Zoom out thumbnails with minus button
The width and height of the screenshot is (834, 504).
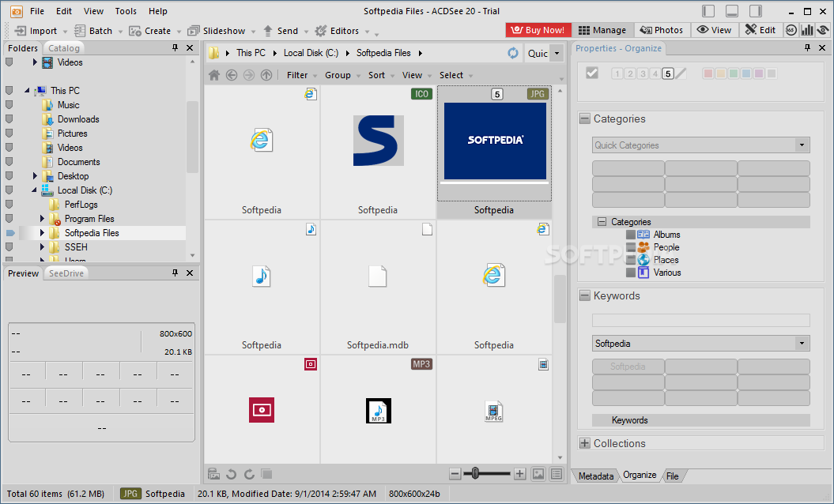pyautogui.click(x=455, y=474)
